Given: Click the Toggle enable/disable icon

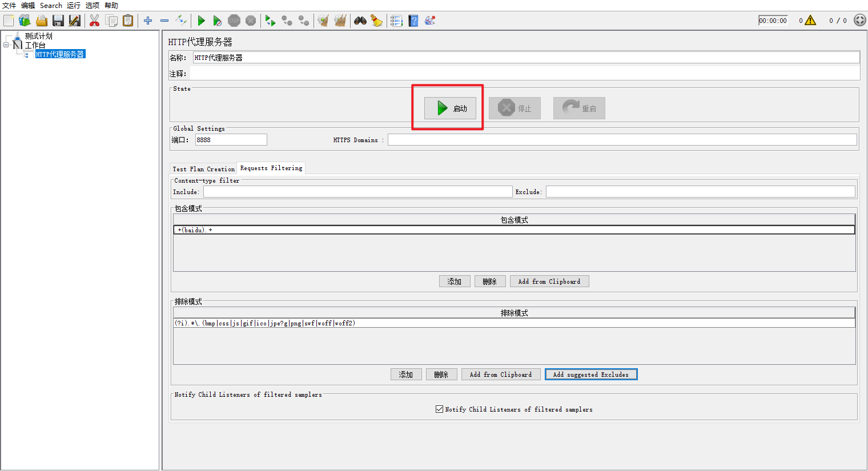Looking at the screenshot, I should [x=181, y=21].
